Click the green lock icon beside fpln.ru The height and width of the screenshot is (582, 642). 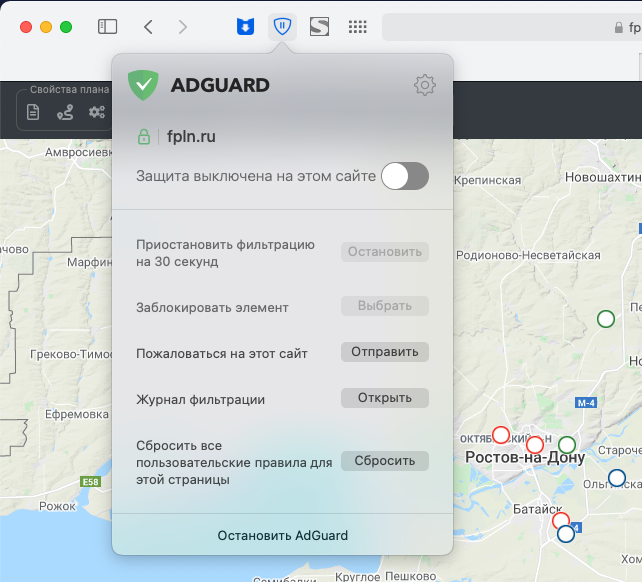[144, 137]
